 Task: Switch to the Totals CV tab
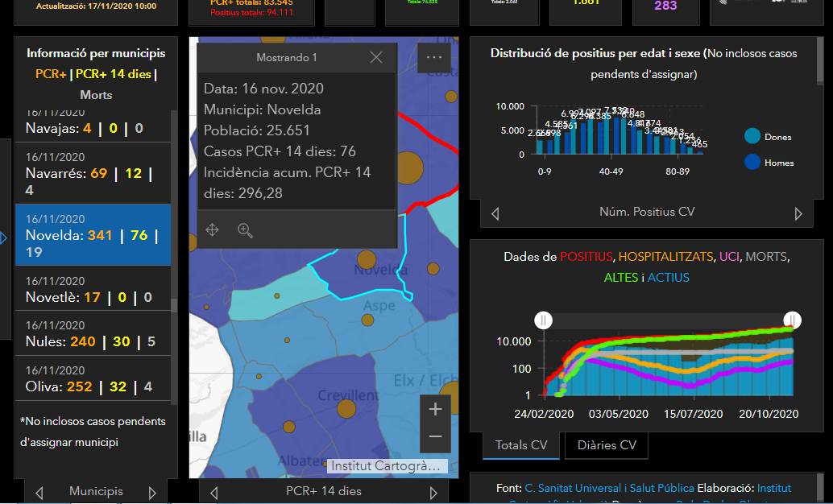(x=521, y=445)
